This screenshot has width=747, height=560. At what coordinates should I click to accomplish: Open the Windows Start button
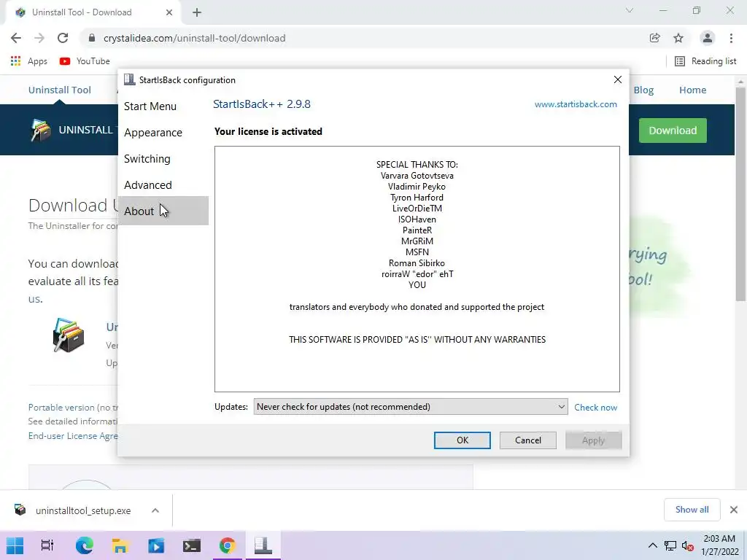(x=15, y=545)
